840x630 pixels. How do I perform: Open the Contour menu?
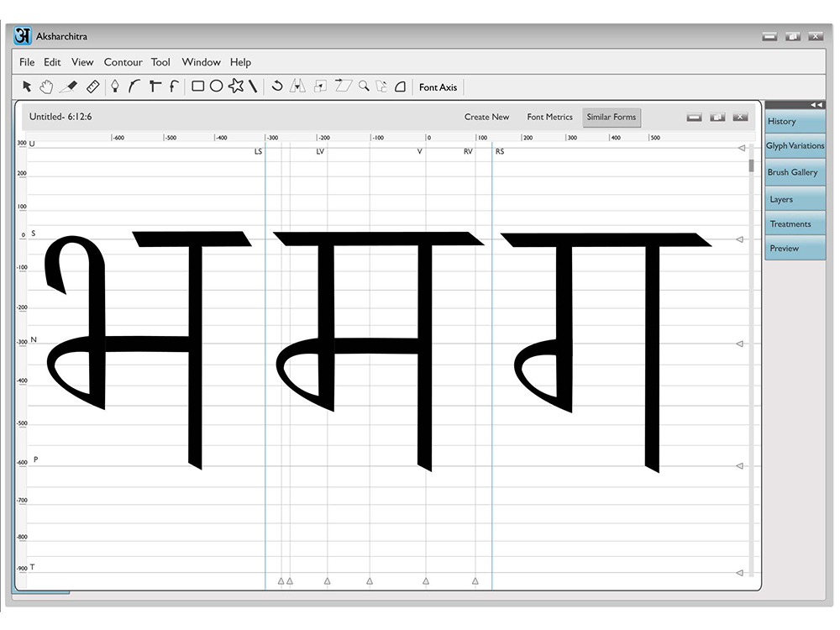(x=123, y=62)
